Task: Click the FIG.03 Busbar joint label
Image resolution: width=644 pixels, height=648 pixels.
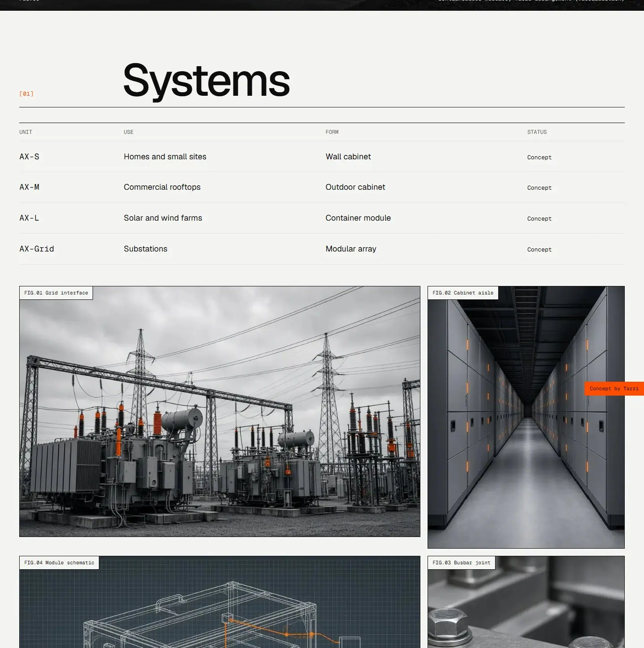Action: (462, 563)
